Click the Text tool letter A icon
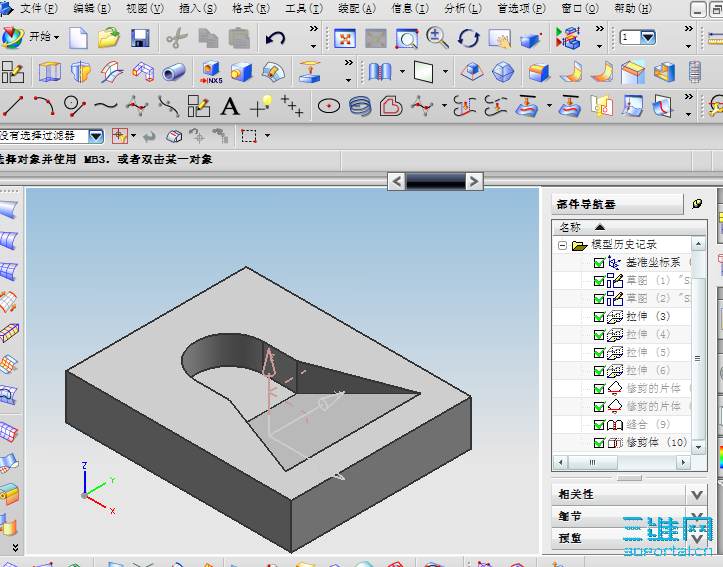Image resolution: width=723 pixels, height=567 pixels. [230, 106]
